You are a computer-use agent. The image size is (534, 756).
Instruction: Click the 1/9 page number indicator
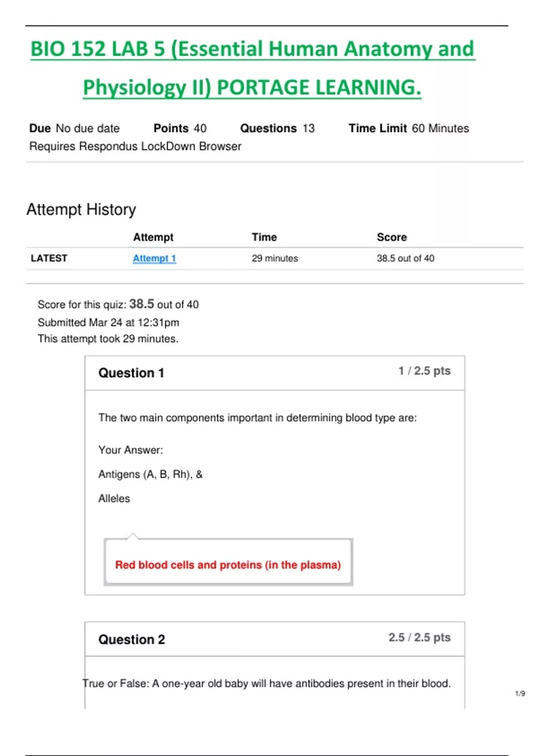point(520,694)
